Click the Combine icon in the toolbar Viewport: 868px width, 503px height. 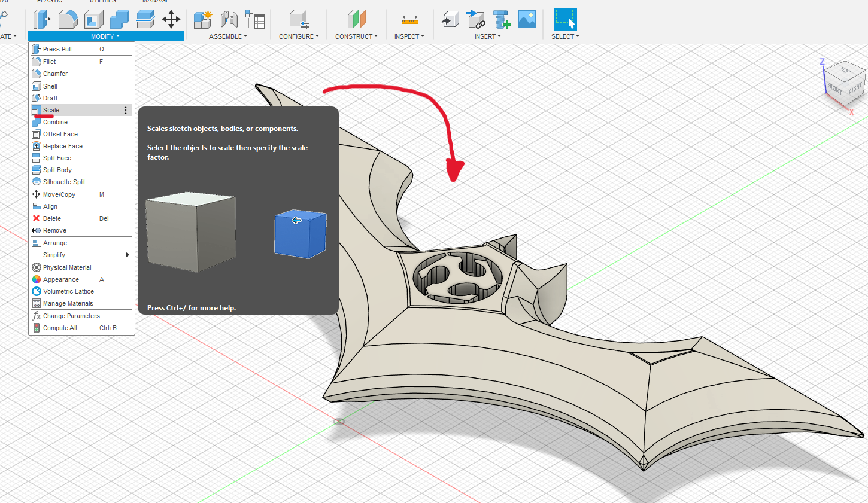(119, 19)
